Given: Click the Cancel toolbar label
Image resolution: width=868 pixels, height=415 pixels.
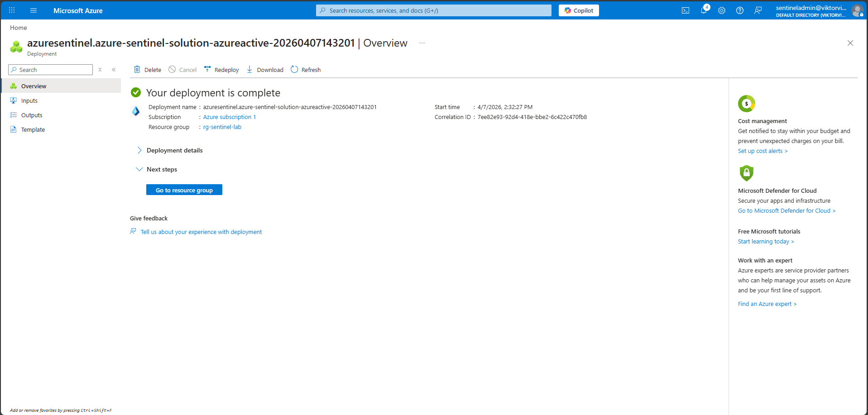Looking at the screenshot, I should click(x=188, y=70).
